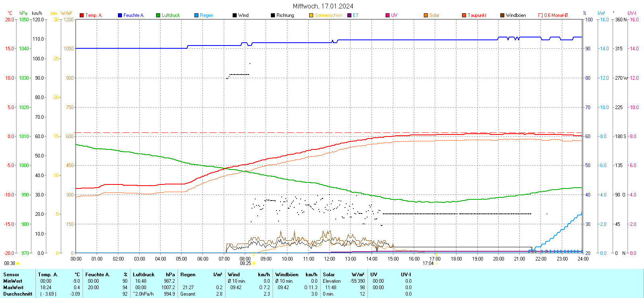Click the average pressure "994.9"
The height and width of the screenshot is (298, 644).
(x=169, y=294)
